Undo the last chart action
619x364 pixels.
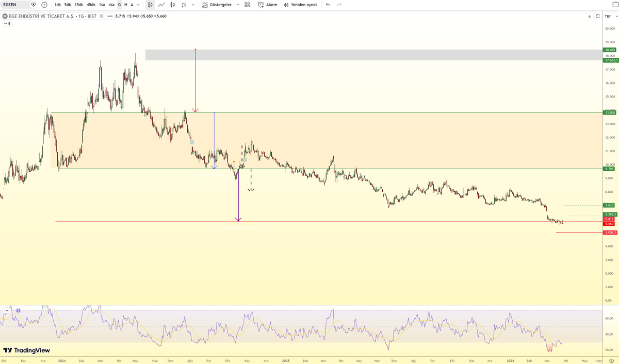[328, 5]
